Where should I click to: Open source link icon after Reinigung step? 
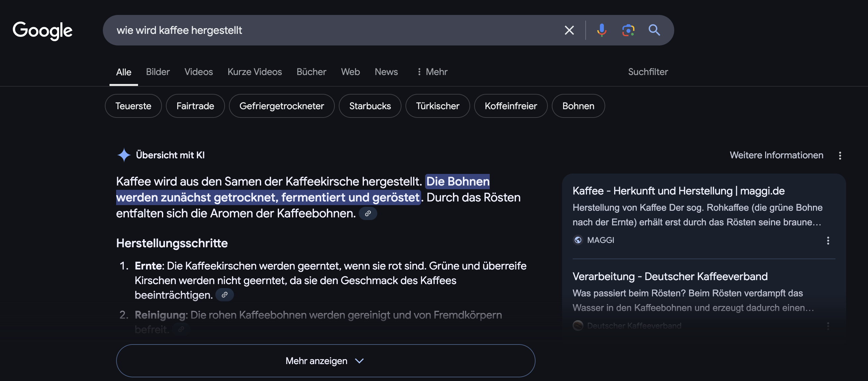(181, 330)
